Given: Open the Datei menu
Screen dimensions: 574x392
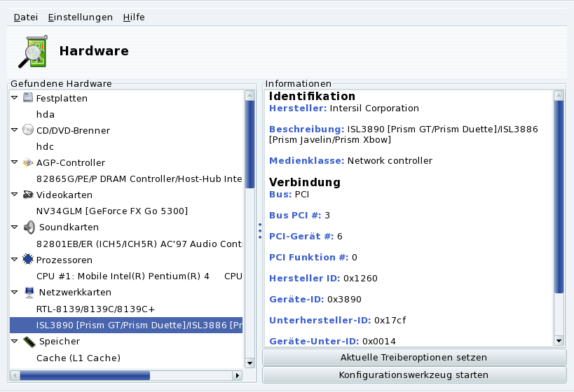Looking at the screenshot, I should point(26,17).
